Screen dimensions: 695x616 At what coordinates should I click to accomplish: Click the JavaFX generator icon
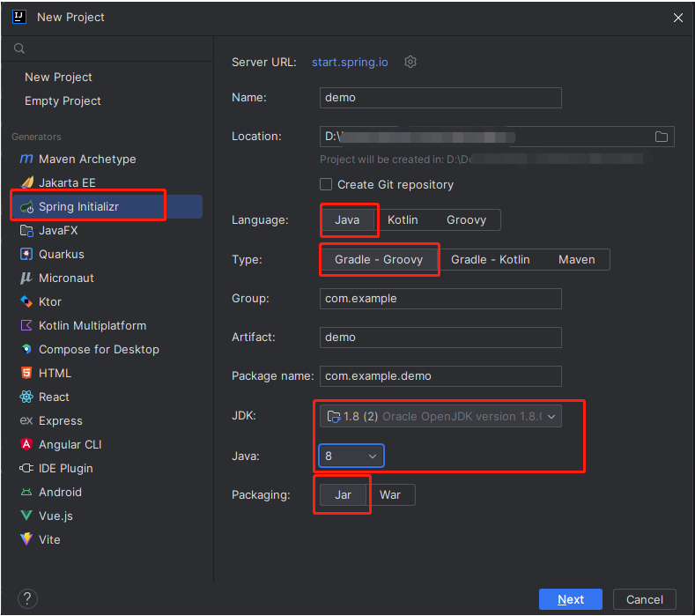tap(26, 231)
